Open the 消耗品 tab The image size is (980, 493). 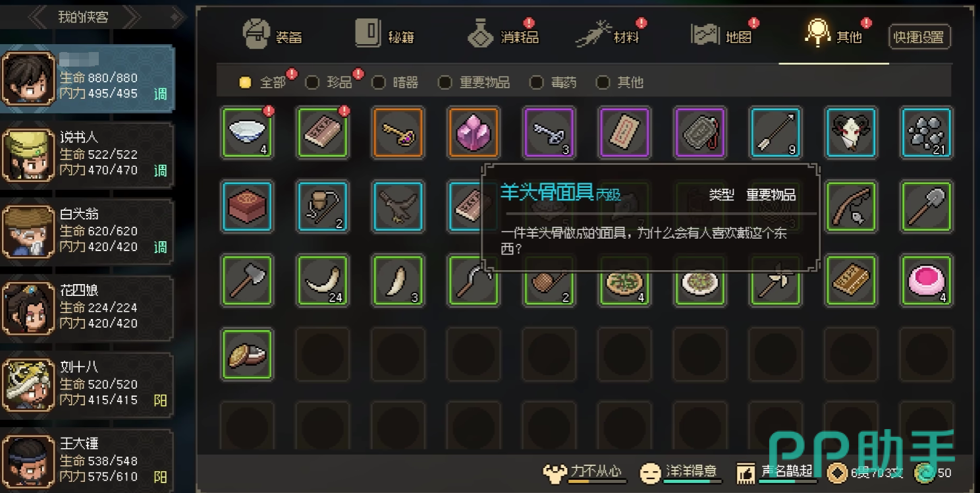(504, 34)
